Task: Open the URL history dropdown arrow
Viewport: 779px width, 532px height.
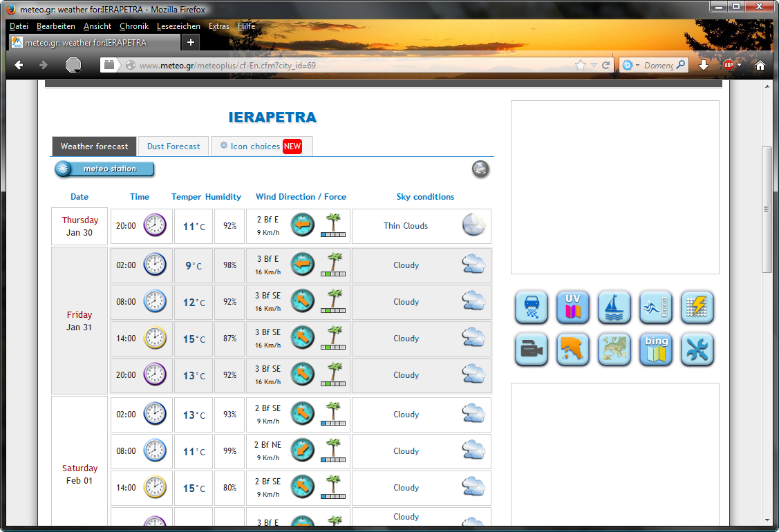Action: click(593, 65)
